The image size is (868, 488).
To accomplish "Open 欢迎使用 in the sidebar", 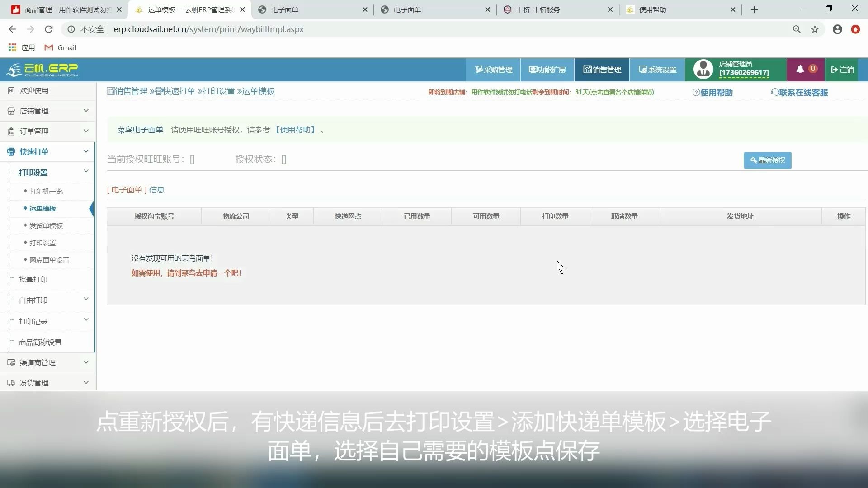I will click(x=48, y=91).
